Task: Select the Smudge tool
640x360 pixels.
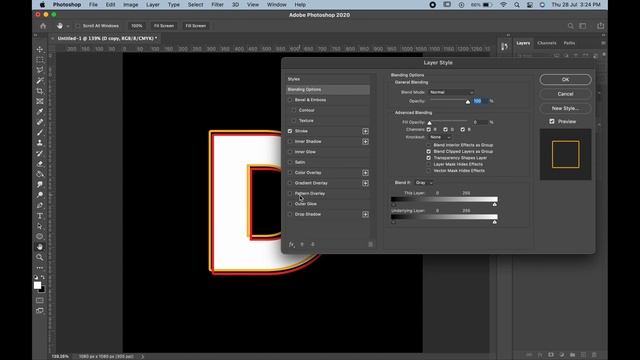Action: [x=40, y=184]
